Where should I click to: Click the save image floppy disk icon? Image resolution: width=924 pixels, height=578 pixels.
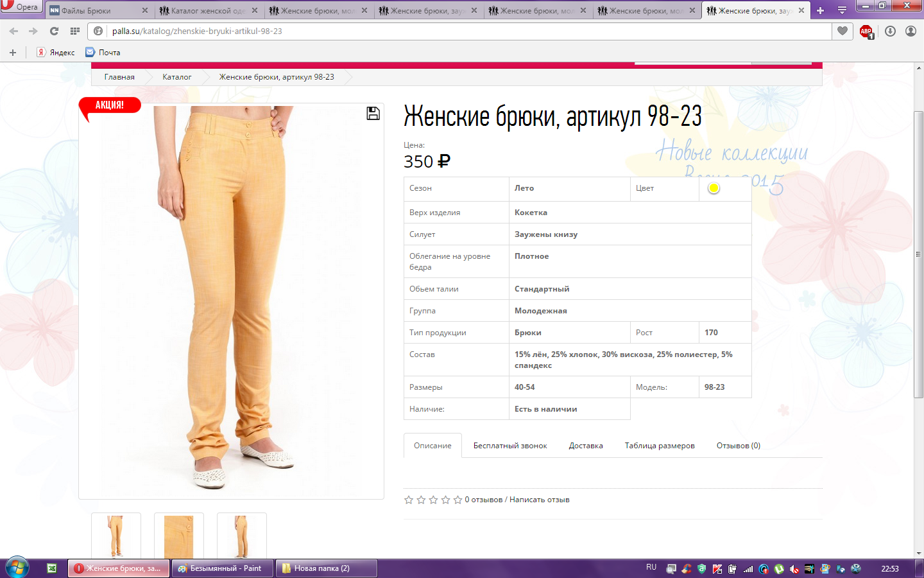[x=373, y=114]
